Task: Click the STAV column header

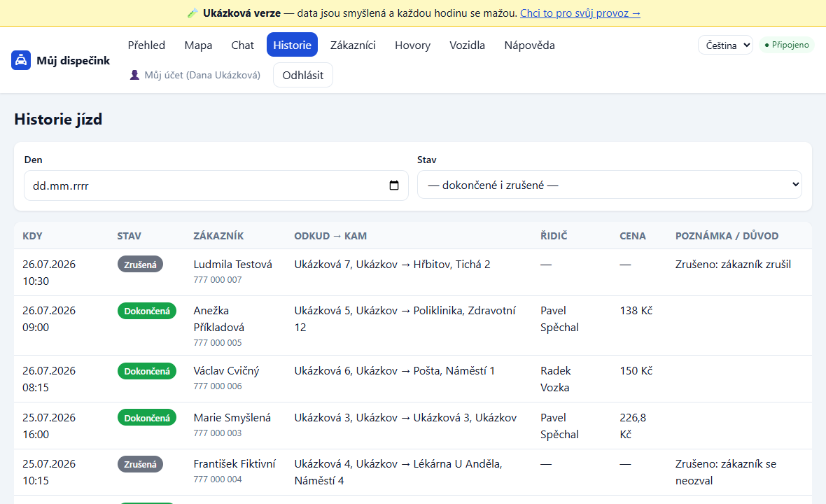Action: tap(129, 236)
